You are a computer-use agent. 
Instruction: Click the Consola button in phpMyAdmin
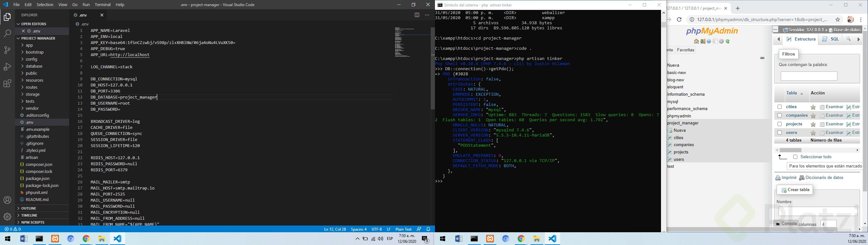click(x=786, y=223)
